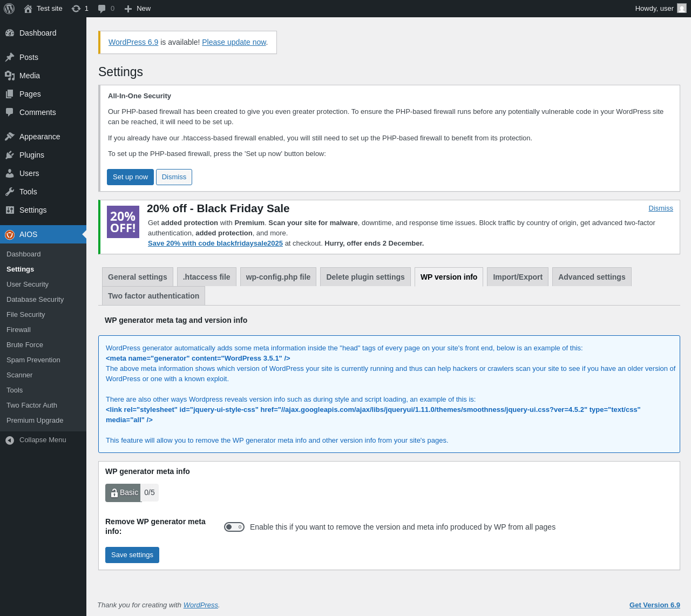691x616 pixels.
Task: Click the Settings sliders icon in sidebar
Action: (x=10, y=210)
